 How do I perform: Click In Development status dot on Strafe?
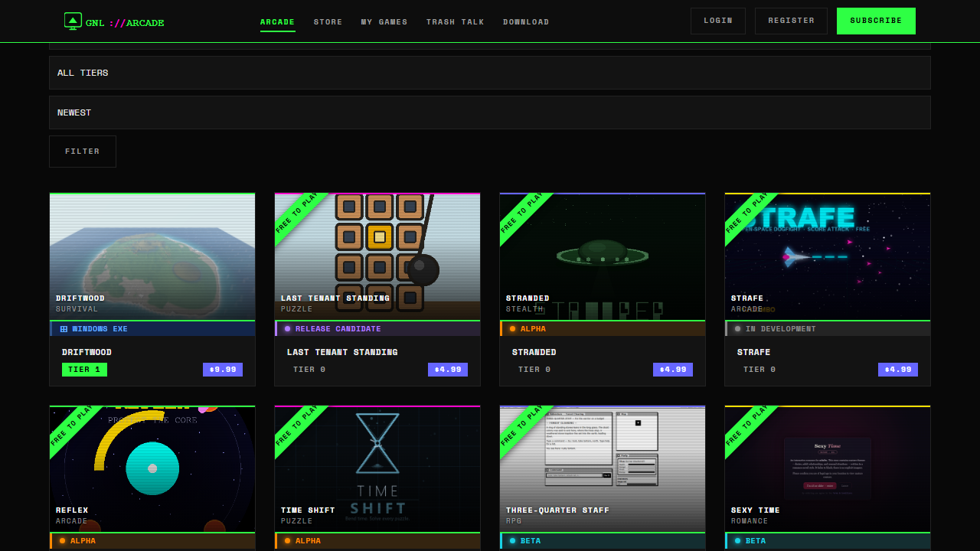click(738, 329)
